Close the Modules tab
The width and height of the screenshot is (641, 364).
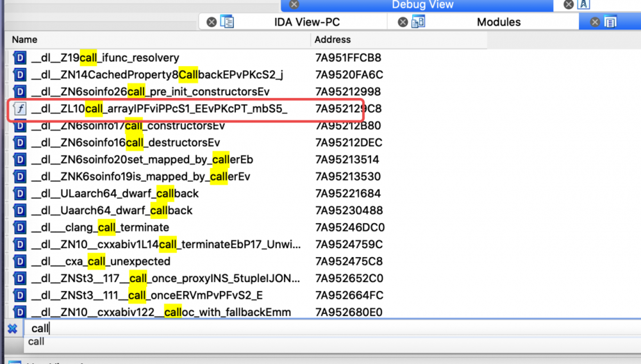point(403,22)
